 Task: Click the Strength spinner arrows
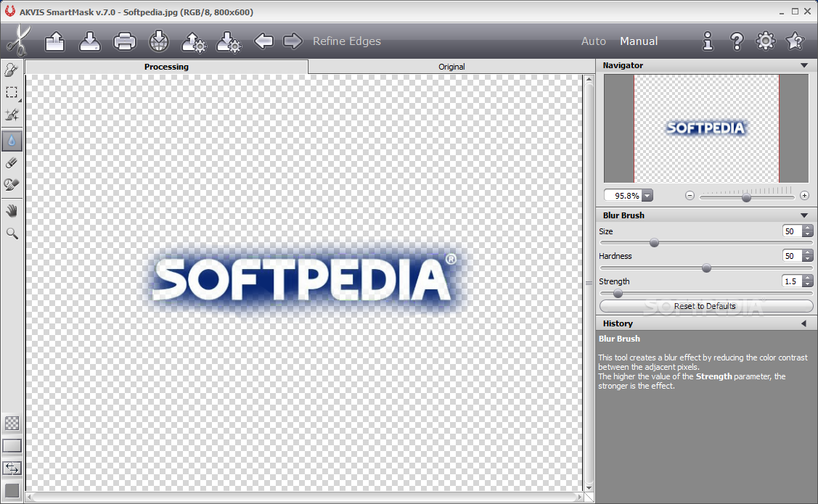coord(808,281)
